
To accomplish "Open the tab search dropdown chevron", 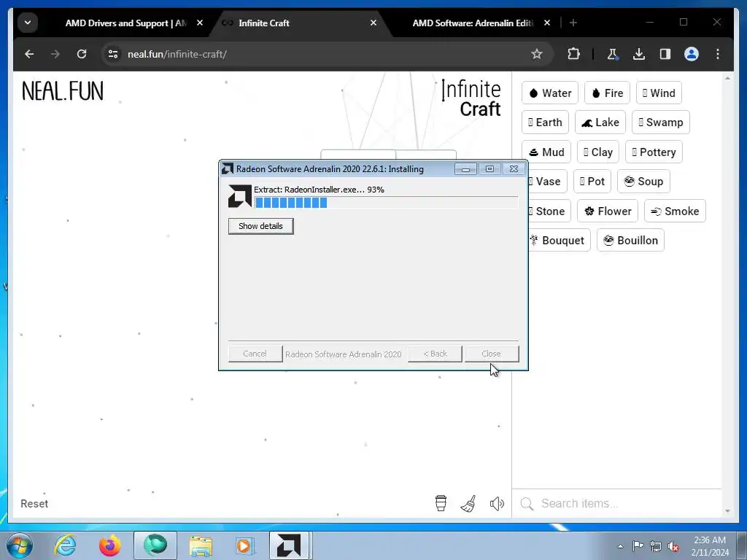I will click(28, 23).
